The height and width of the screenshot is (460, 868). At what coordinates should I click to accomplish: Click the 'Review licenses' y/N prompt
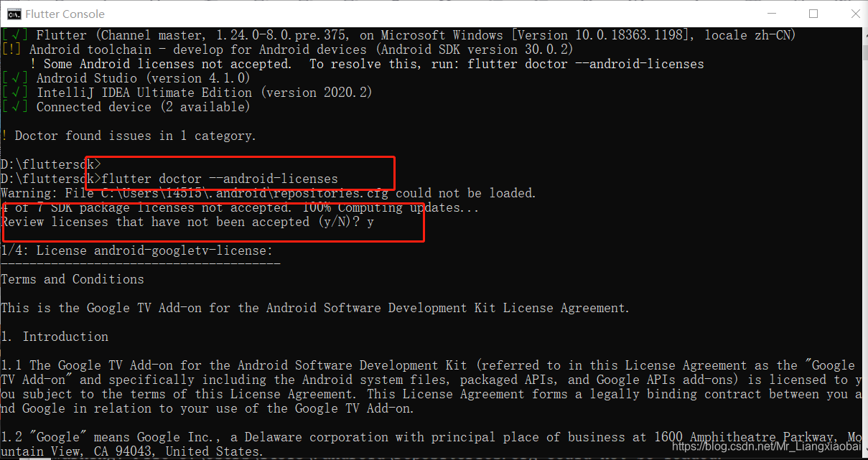click(187, 222)
